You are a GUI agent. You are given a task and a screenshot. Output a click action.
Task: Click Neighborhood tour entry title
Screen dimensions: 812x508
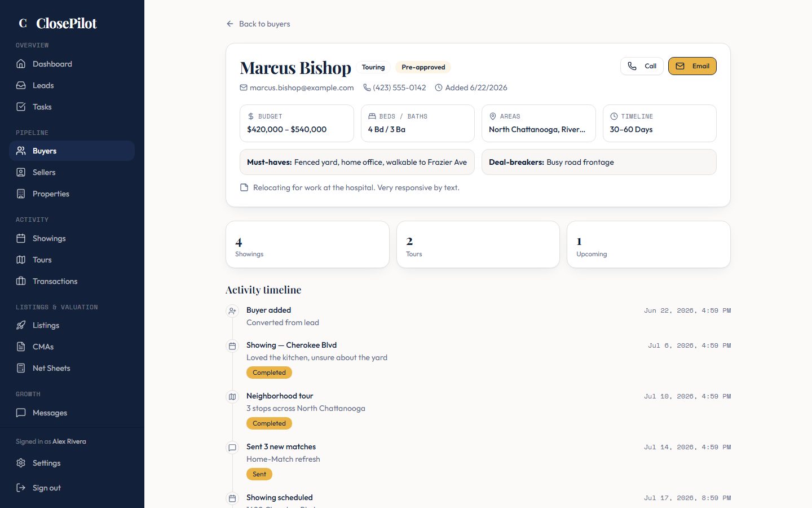pos(280,396)
